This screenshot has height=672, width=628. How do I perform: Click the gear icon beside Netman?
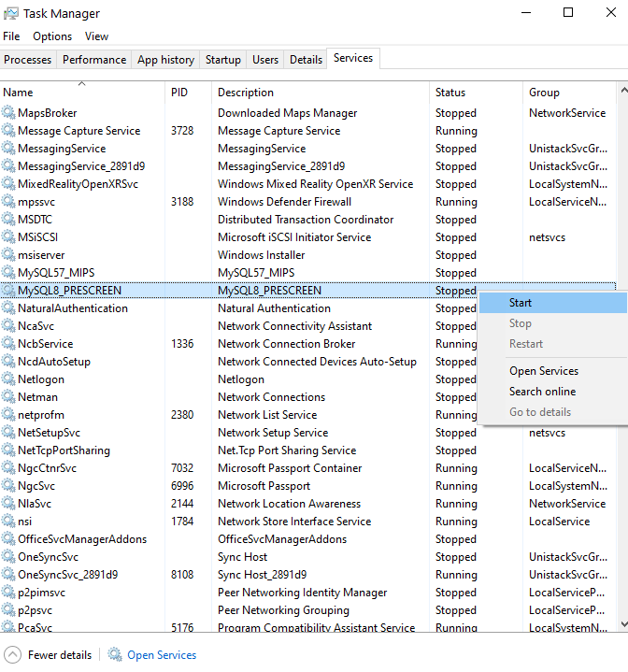[8, 397]
